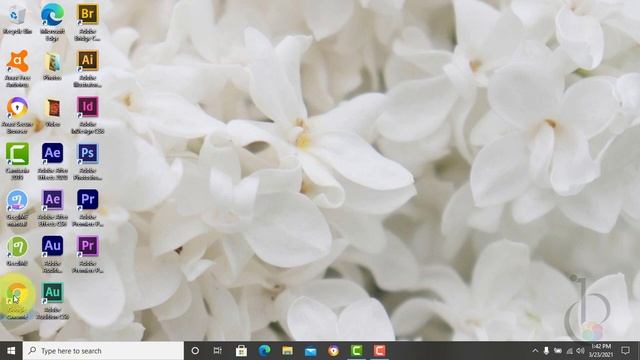Select the Avast Secure Browser desktop shortcut
640x360 pixels.
[x=17, y=115]
